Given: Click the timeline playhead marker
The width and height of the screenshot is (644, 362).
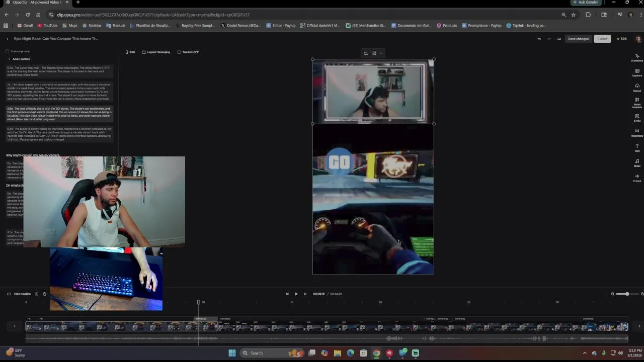Looking at the screenshot, I should point(198,302).
